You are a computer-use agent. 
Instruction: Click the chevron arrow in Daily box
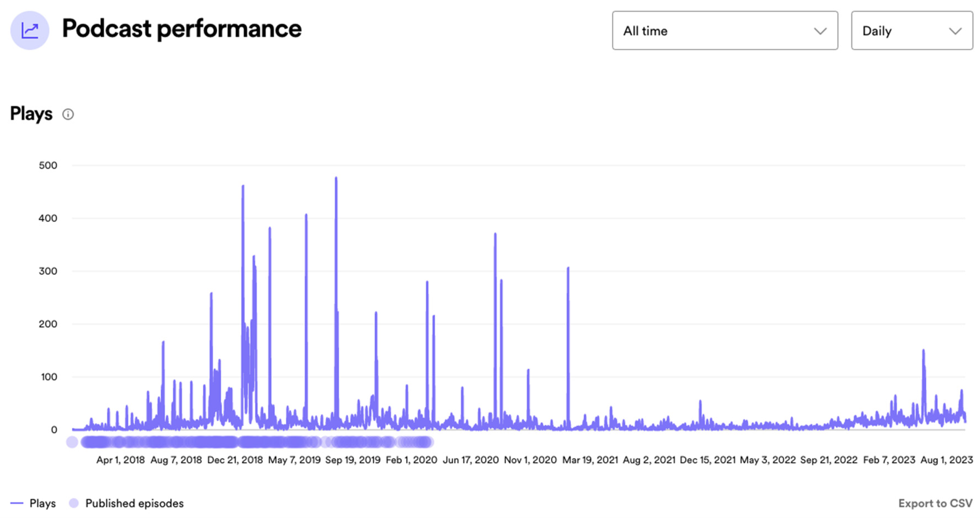pos(955,31)
